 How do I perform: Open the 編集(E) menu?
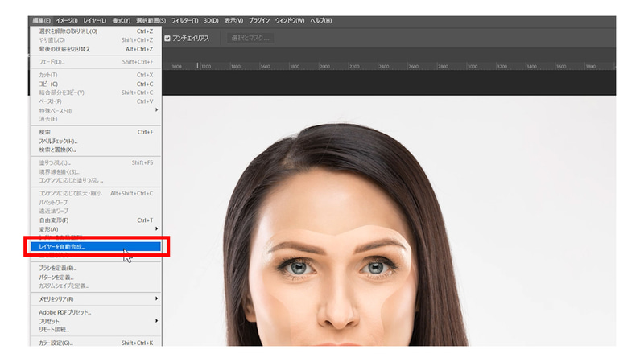coord(42,21)
